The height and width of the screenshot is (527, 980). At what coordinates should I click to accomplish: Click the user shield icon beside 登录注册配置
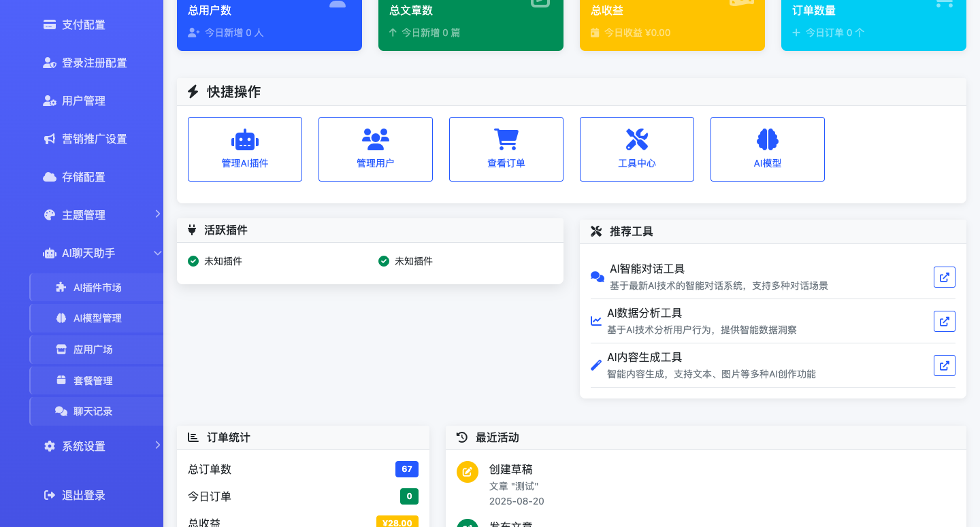50,63
